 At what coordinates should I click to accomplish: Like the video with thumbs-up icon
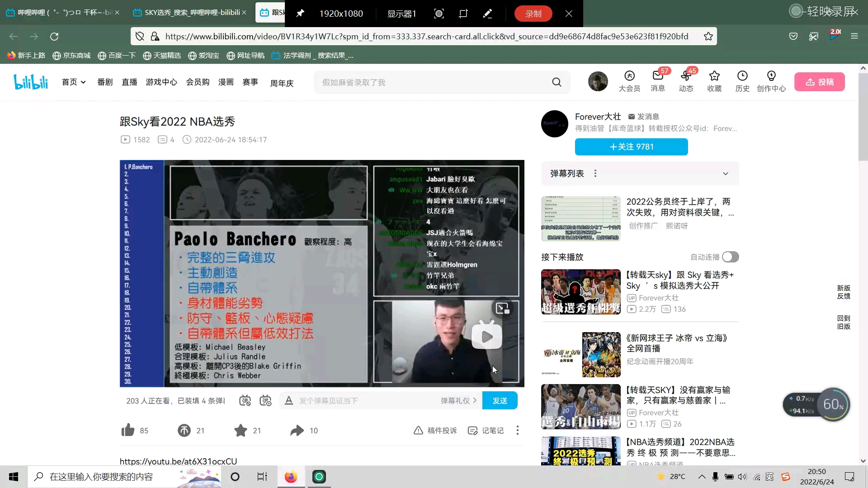click(128, 430)
